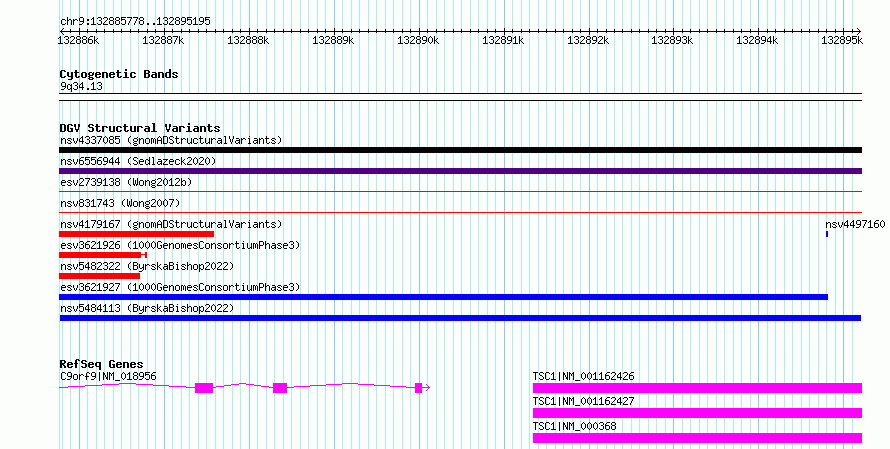Screen dimensions: 890x449
Task: Click the esv3621926 1000GenomesConsortiumPhase3 label
Action: [x=180, y=245]
